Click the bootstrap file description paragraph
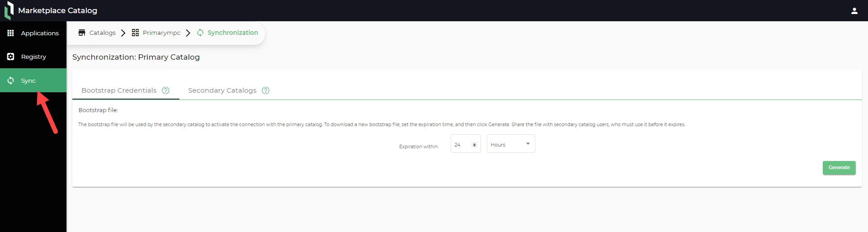This screenshot has height=232, width=868. coord(382,124)
